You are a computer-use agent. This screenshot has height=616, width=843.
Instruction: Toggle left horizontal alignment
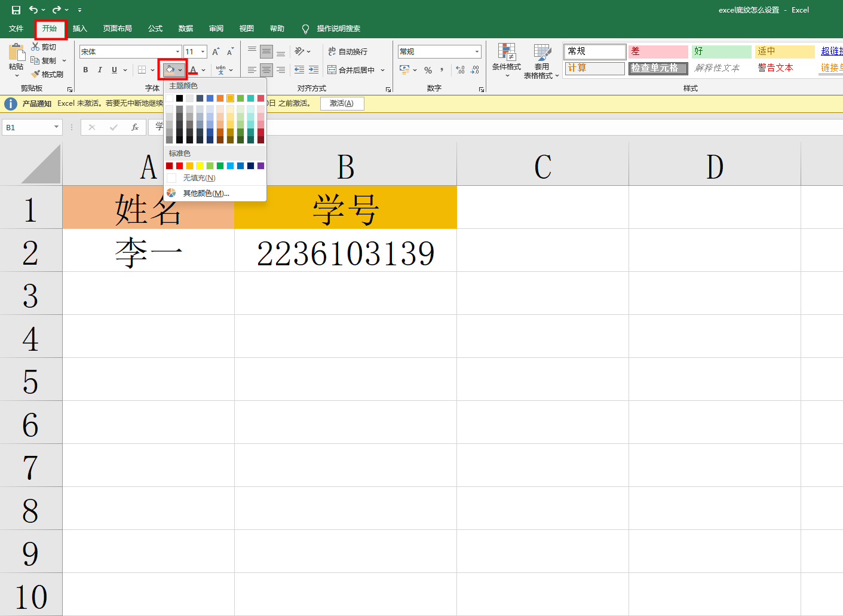[x=252, y=70]
